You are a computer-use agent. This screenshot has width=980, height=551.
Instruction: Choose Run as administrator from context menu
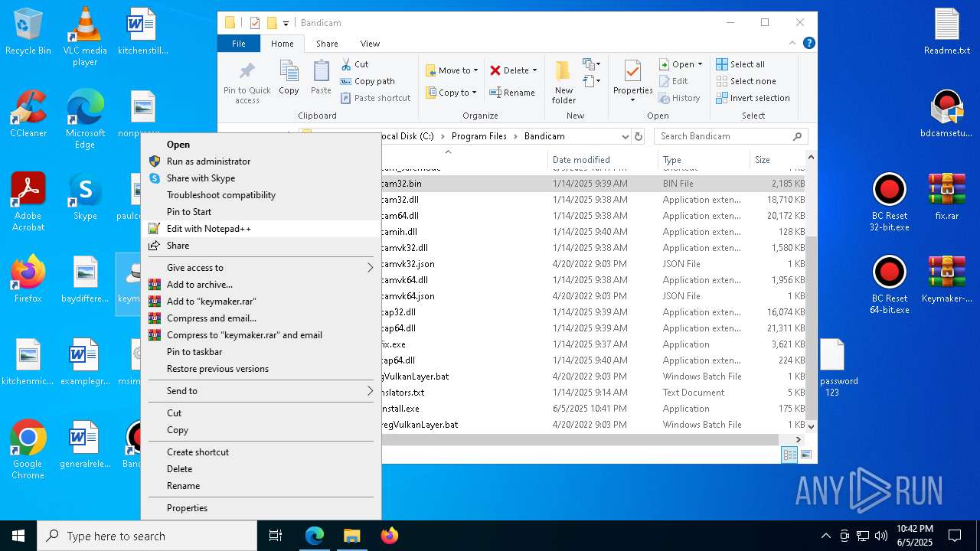click(x=261, y=161)
